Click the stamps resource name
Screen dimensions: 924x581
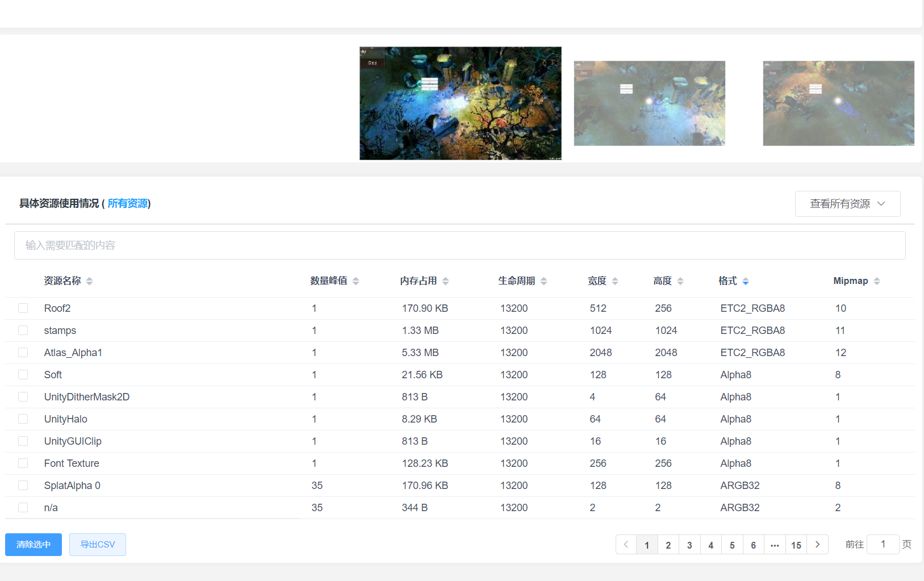(60, 331)
